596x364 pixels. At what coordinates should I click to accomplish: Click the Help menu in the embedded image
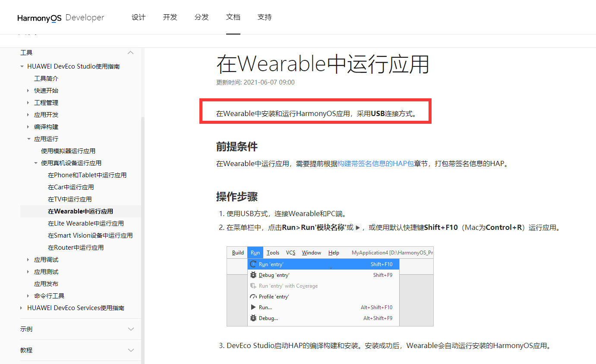click(334, 253)
